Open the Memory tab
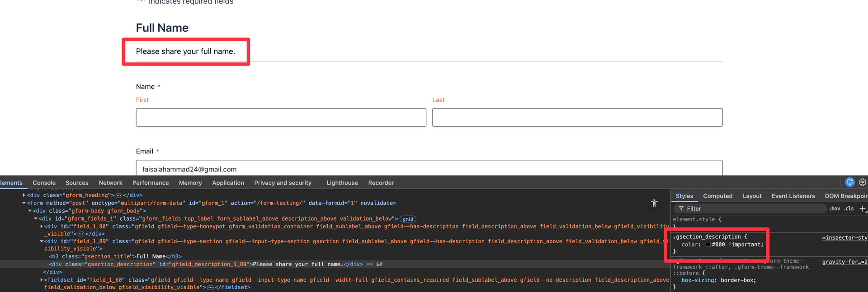Viewport: 868px width, 292px height. coord(190,183)
